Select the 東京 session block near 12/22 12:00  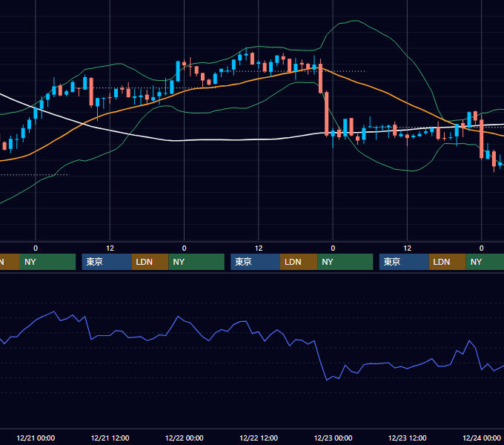coord(255,262)
